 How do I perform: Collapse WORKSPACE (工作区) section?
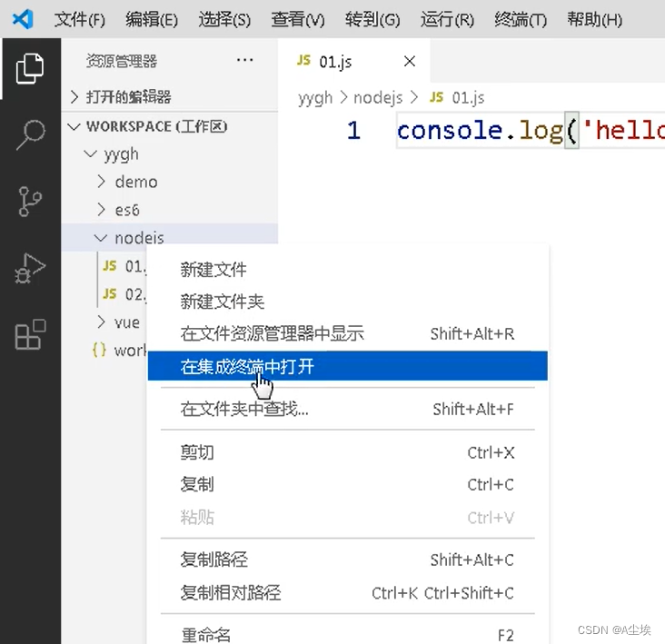click(170, 126)
